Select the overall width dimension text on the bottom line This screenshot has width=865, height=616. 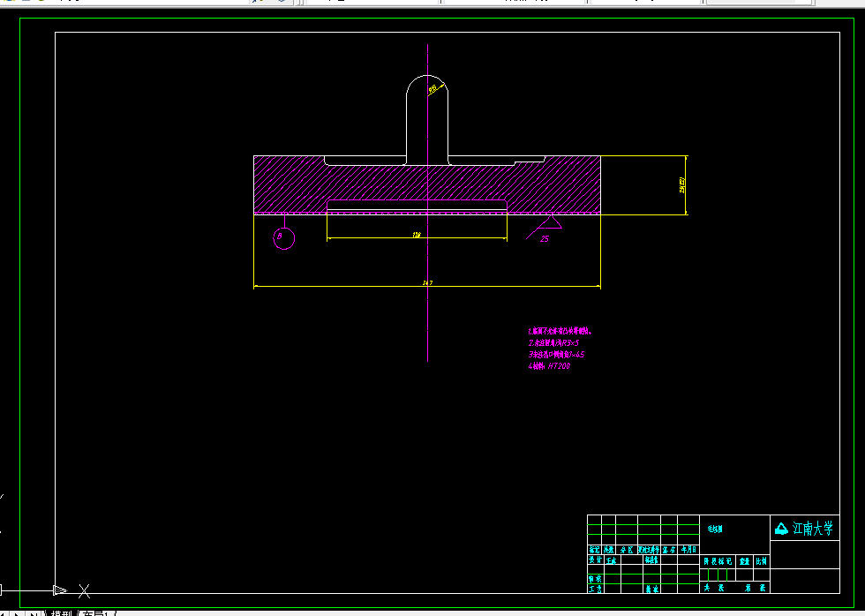click(427, 283)
